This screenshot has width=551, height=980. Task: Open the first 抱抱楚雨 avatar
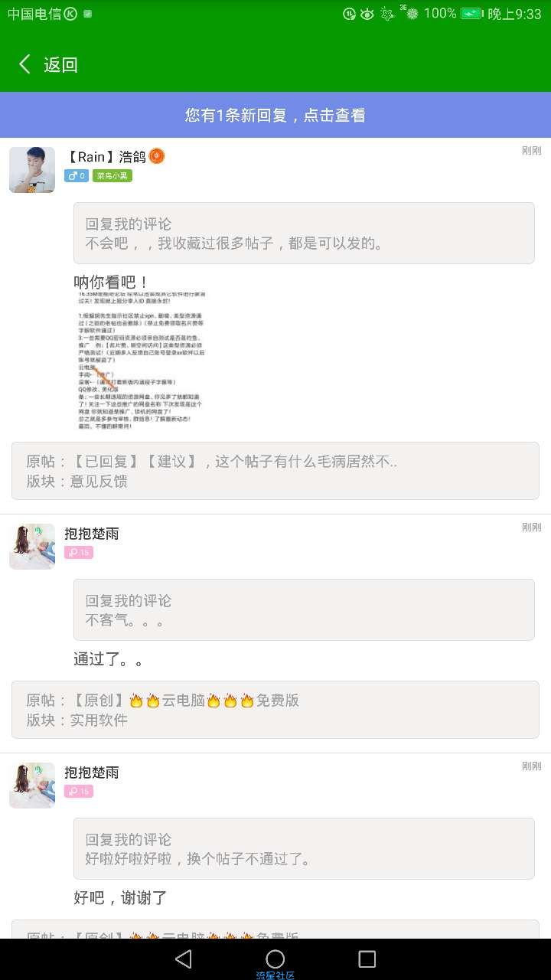(32, 547)
